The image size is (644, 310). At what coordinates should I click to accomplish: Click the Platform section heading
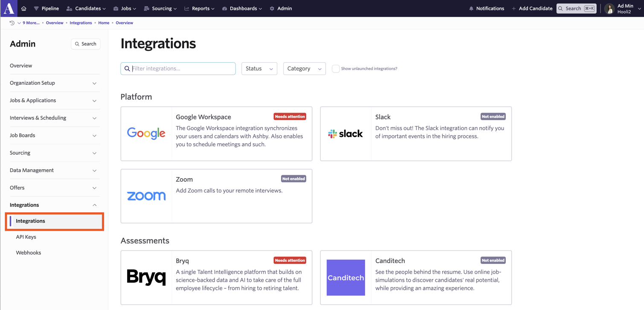[x=136, y=97]
